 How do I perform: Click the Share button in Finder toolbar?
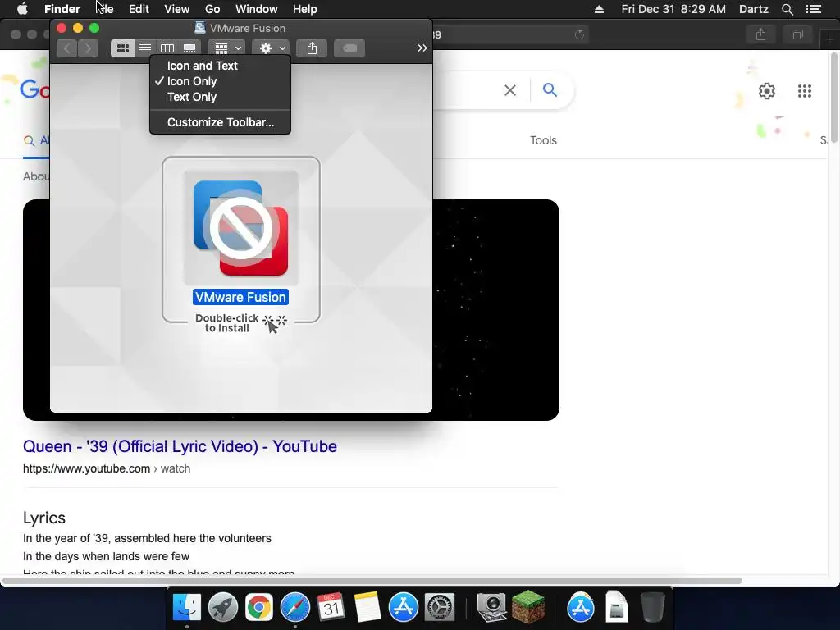(x=312, y=48)
